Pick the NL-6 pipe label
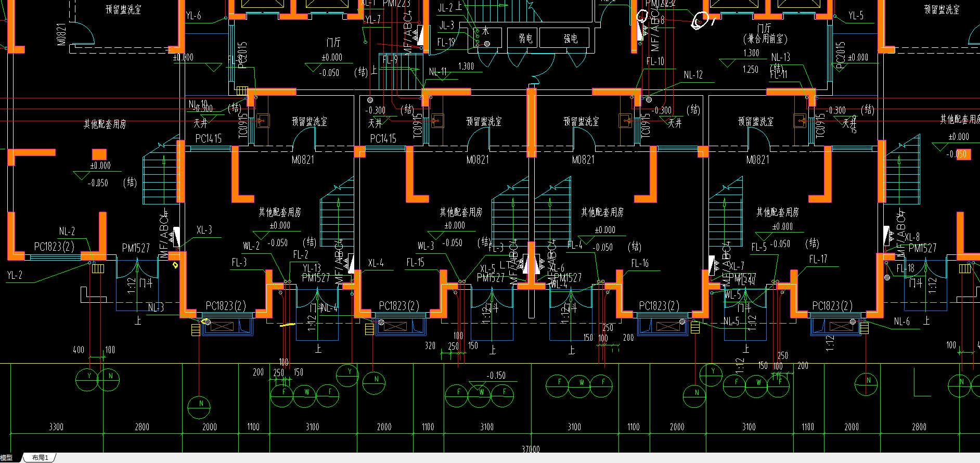Screen dimensions: 980x463 pyautogui.click(x=902, y=321)
